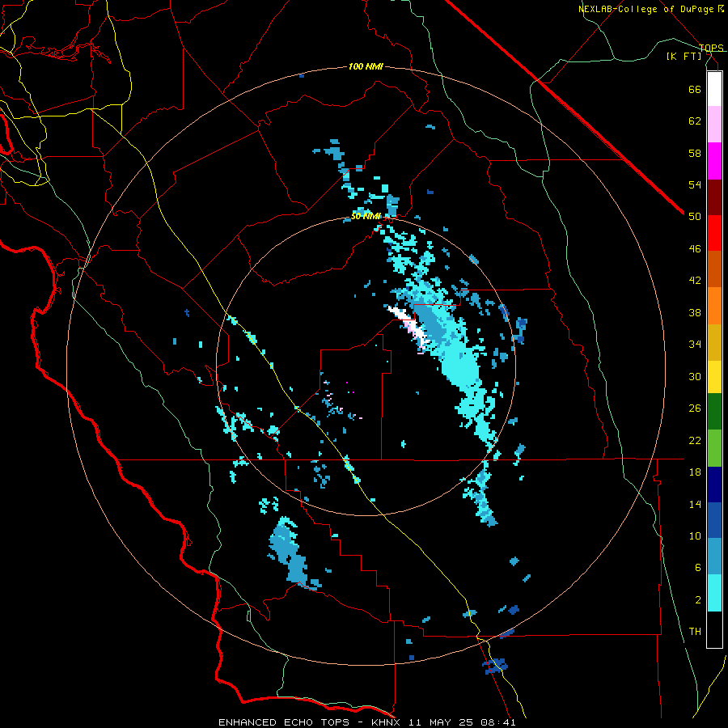Click the 'TH' legend threshold label
The width and height of the screenshot is (728, 728).
(695, 632)
